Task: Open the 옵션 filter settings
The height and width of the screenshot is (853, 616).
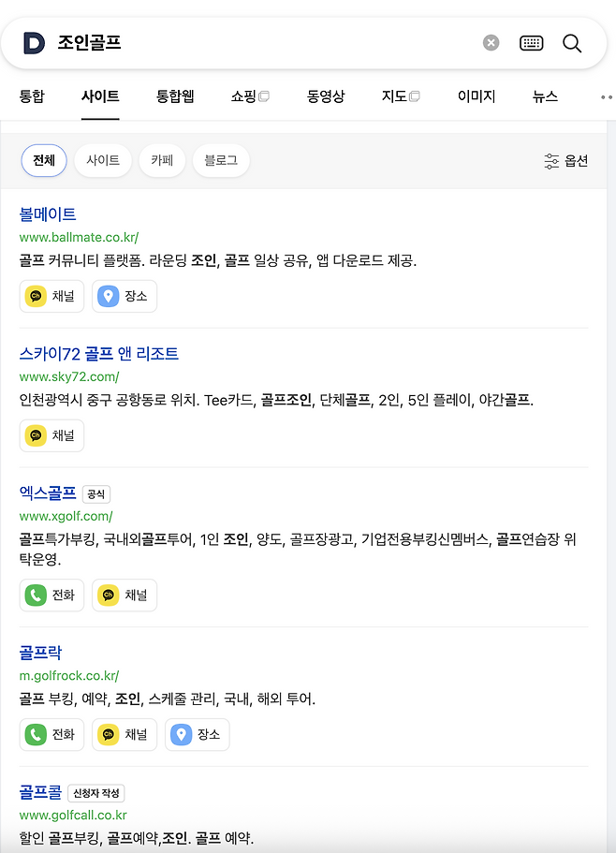Action: pyautogui.click(x=566, y=161)
